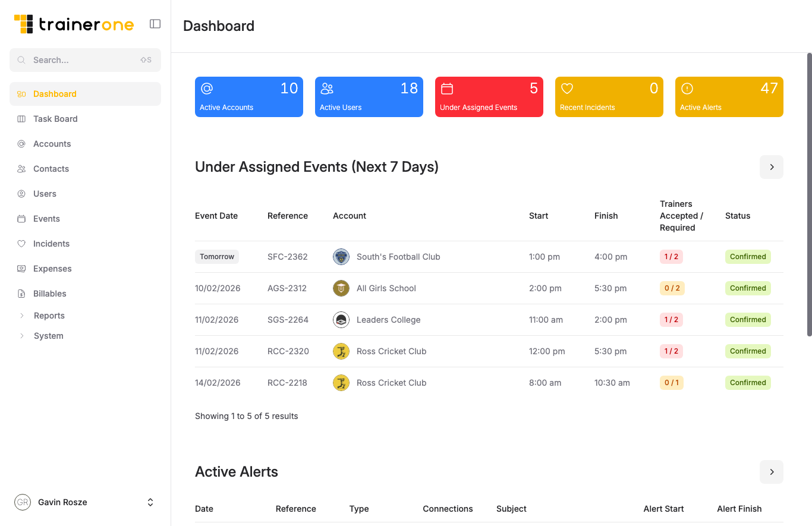Click the Active Alerts warning icon
Image resolution: width=812 pixels, height=526 pixels.
(687, 88)
